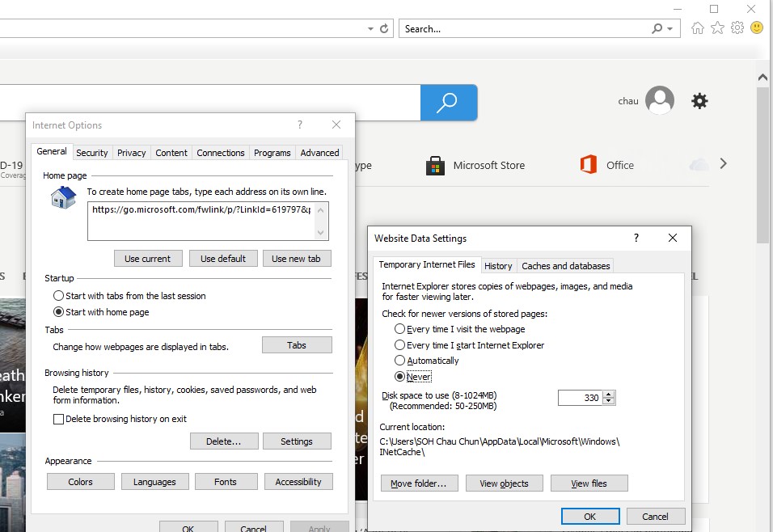773x532 pixels.
Task: Switch to the Programs tab
Action: [x=272, y=153]
